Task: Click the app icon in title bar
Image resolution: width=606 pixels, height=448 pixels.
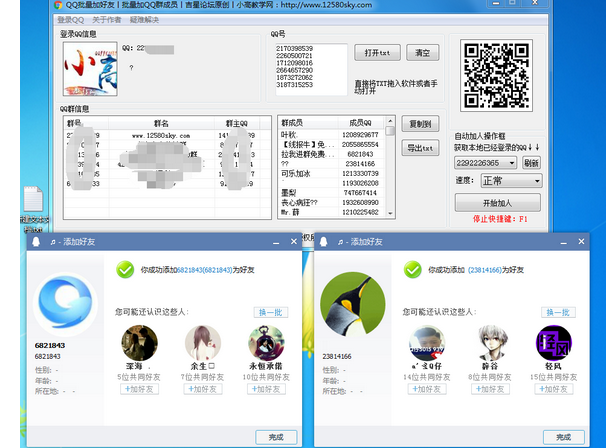Action: tap(58, 5)
